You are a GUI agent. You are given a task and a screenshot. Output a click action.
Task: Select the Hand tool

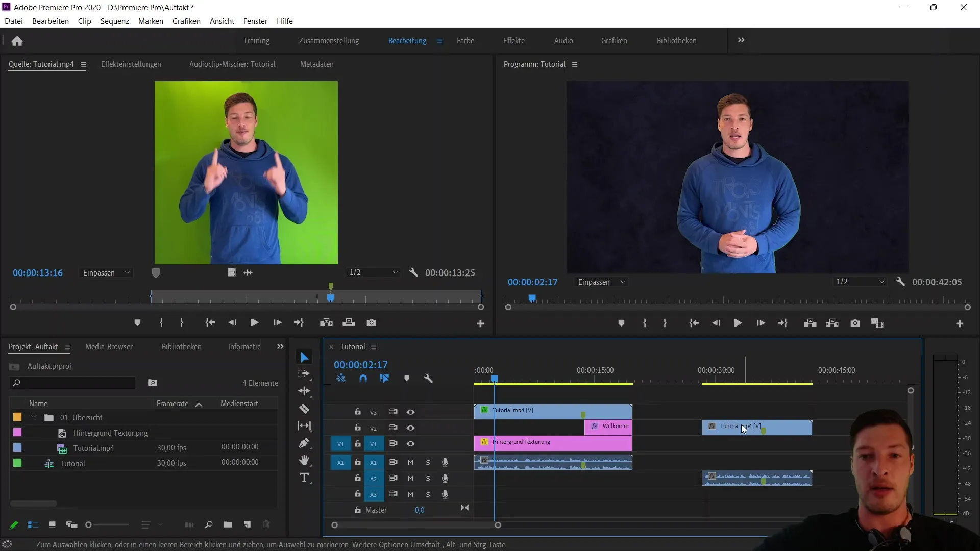point(304,460)
